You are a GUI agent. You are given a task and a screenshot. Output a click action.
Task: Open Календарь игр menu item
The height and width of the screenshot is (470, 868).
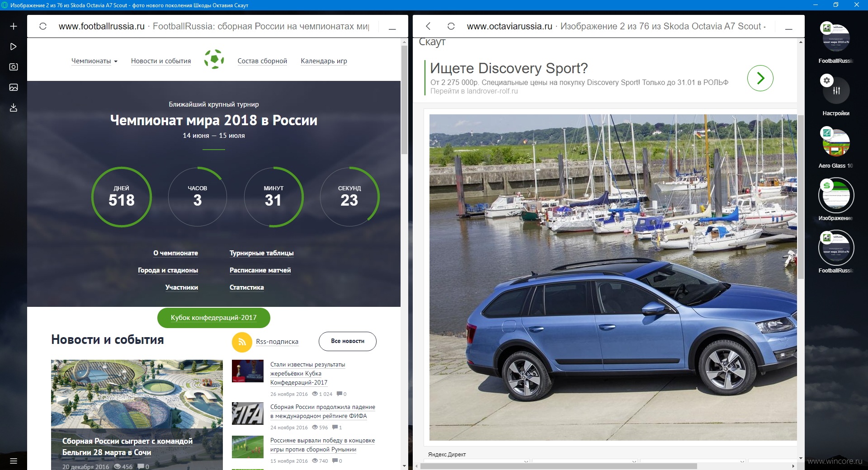[324, 61]
